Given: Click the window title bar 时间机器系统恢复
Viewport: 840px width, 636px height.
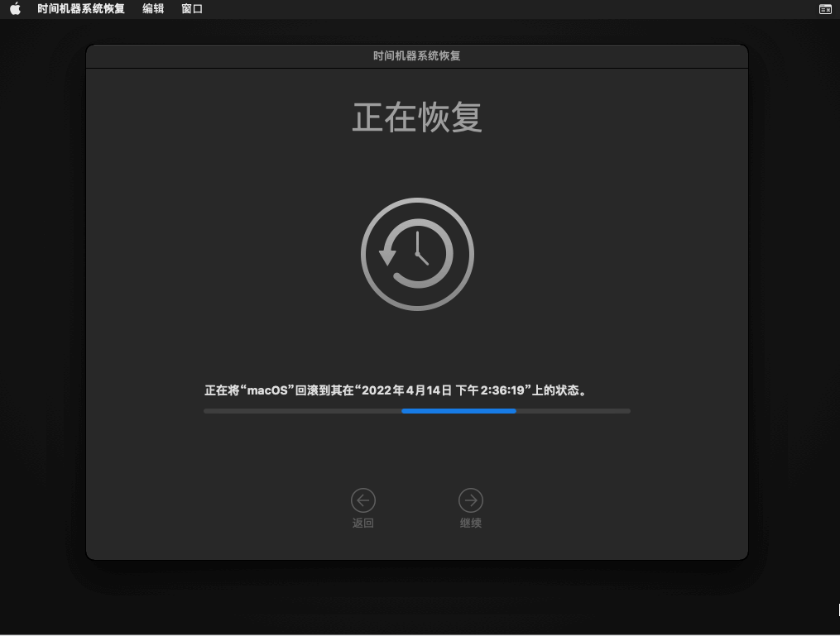Looking at the screenshot, I should tap(417, 56).
